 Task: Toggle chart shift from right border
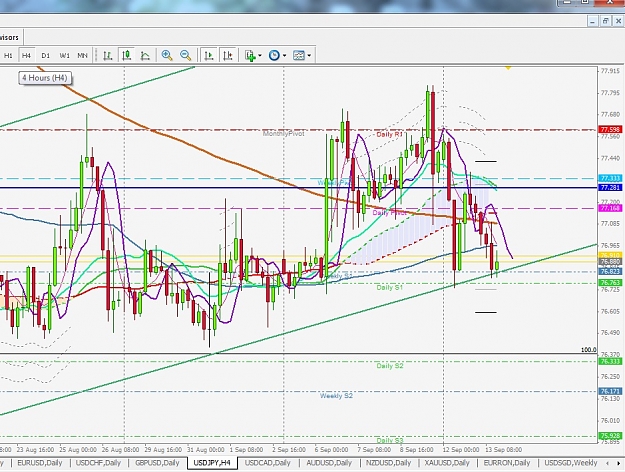(x=228, y=55)
